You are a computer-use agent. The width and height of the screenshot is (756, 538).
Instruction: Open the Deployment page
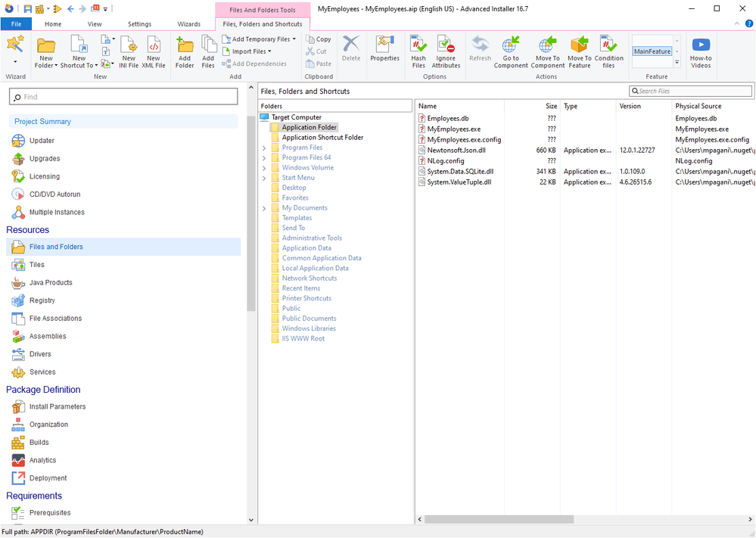tap(48, 477)
